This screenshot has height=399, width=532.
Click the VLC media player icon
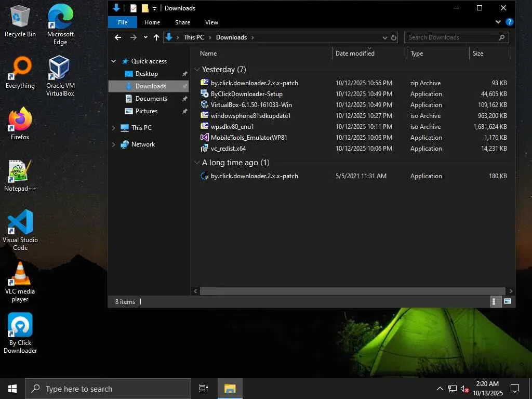click(x=20, y=282)
